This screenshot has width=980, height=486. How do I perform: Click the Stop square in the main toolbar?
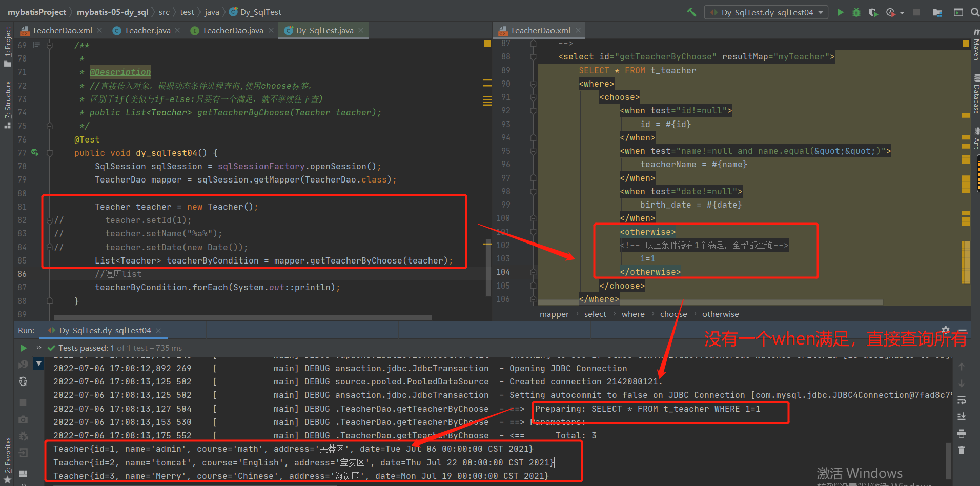tap(916, 12)
